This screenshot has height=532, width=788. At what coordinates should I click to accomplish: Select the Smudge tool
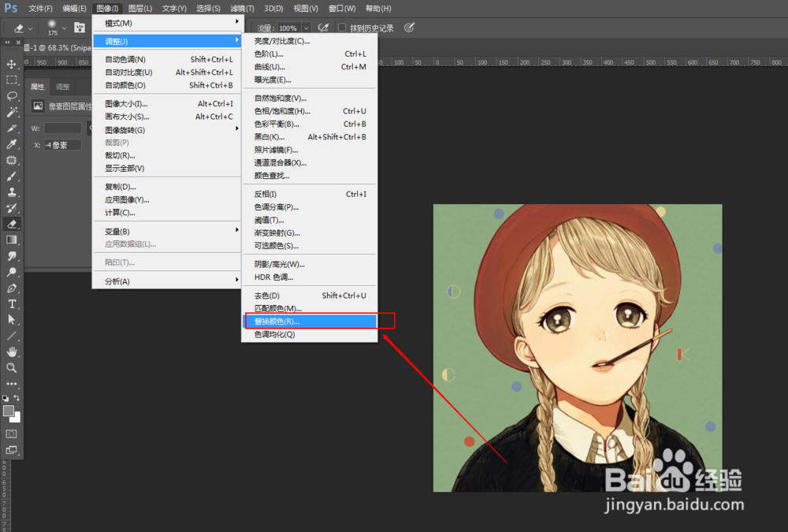[x=11, y=256]
